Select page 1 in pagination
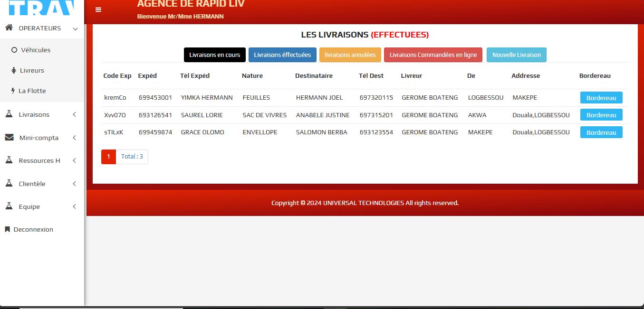Image resolution: width=644 pixels, height=309 pixels. [x=108, y=157]
